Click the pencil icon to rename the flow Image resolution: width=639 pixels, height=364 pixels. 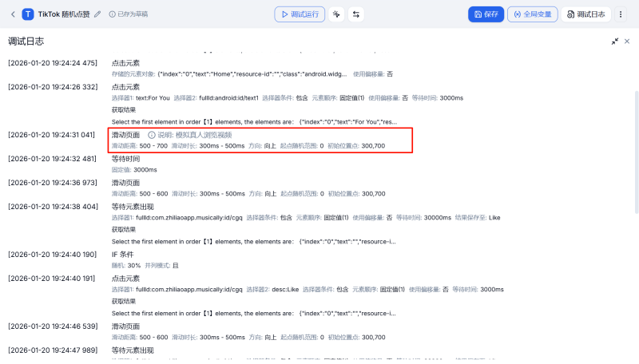(97, 14)
